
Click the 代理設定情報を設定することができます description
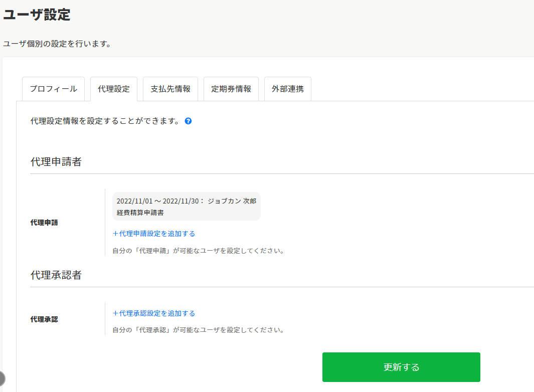[x=105, y=121]
